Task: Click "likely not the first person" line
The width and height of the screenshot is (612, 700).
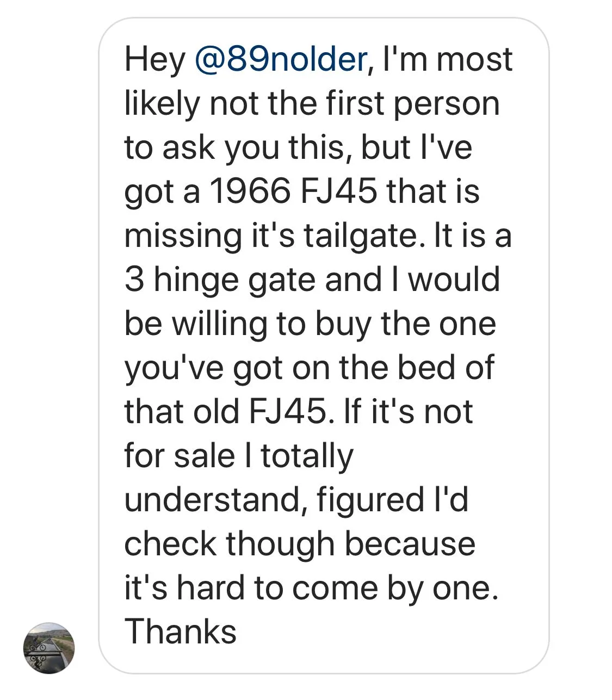Action: [312, 104]
